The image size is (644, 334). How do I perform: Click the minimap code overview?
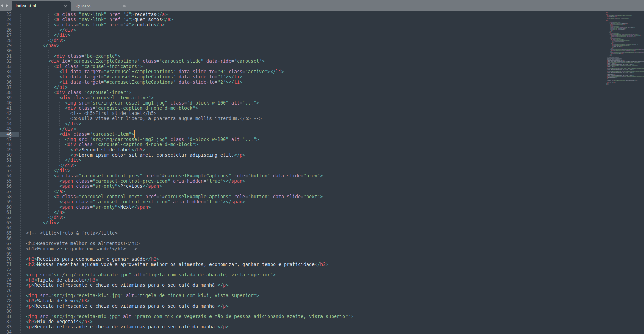coord(624,48)
